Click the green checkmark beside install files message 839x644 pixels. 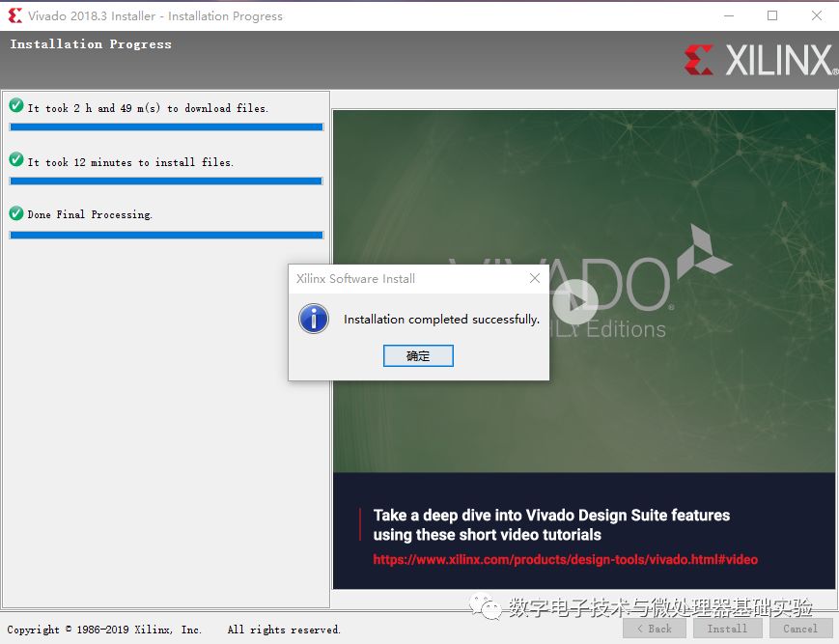[x=14, y=161]
